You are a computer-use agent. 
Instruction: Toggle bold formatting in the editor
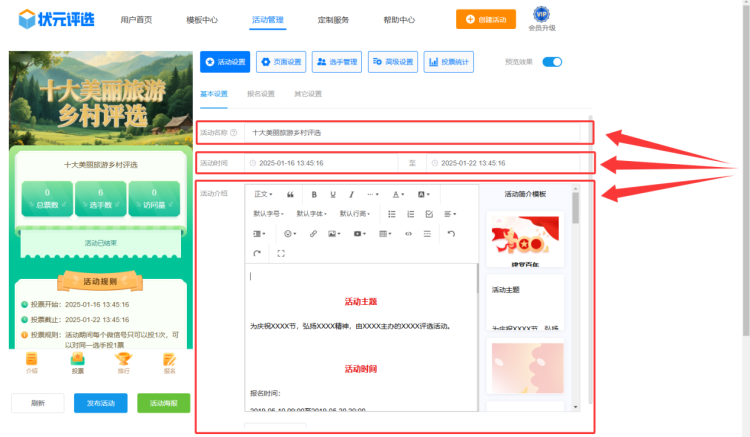tap(314, 194)
